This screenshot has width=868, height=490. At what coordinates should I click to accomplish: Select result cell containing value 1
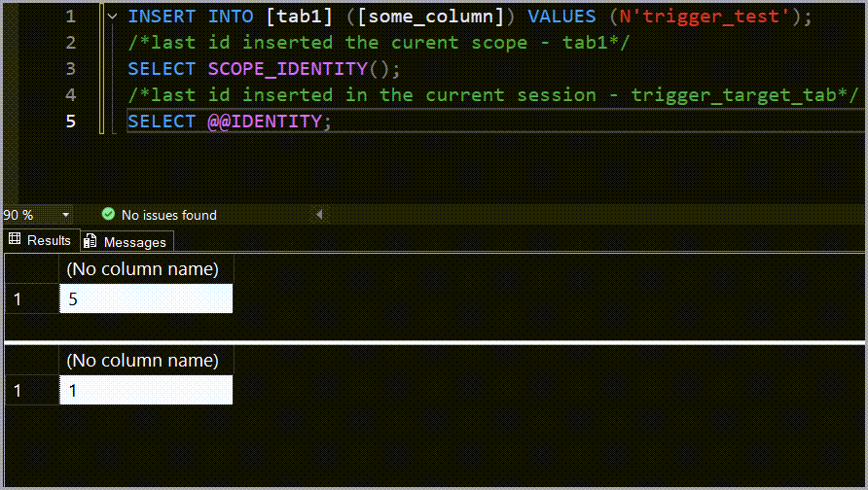click(x=146, y=390)
